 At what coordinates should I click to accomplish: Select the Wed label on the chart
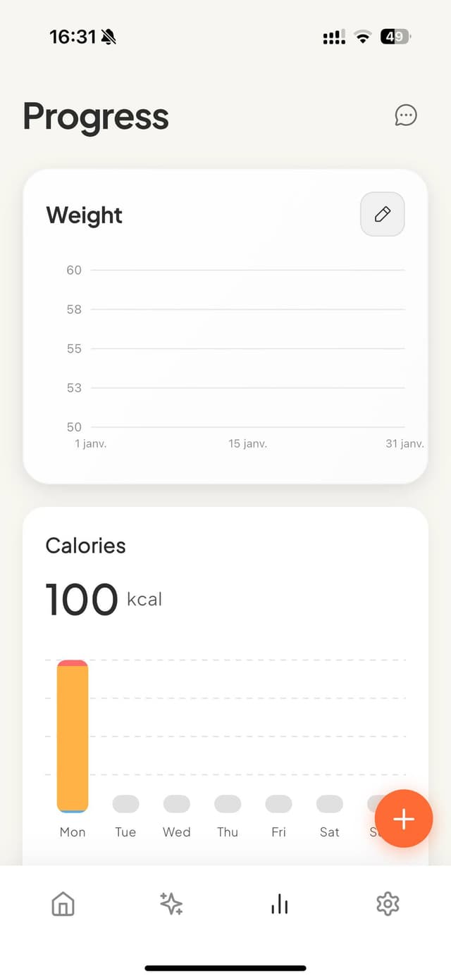[175, 831]
